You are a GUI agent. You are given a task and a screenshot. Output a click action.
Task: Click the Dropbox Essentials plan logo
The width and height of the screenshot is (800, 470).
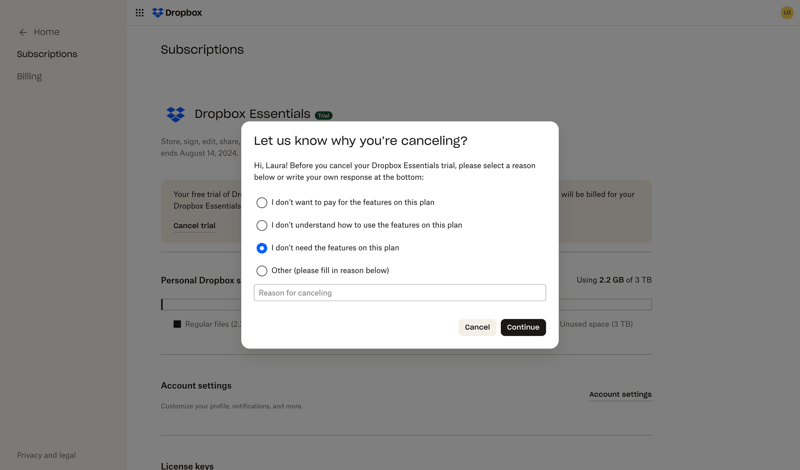[176, 114]
